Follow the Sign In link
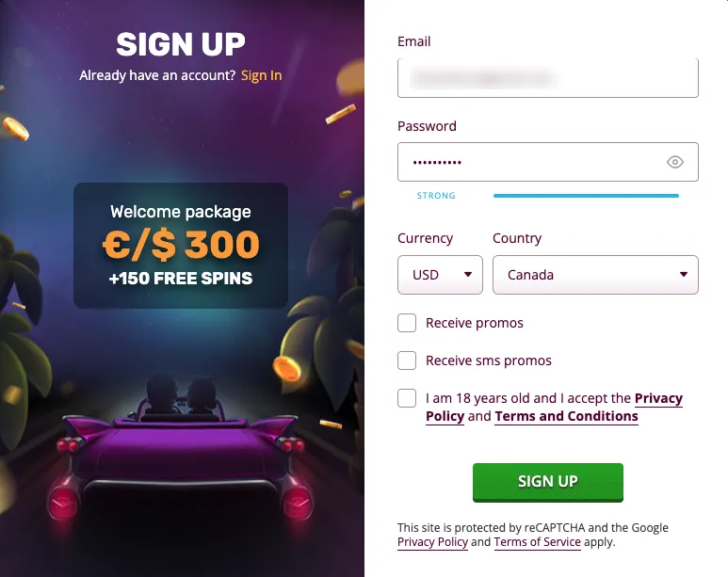The height and width of the screenshot is (577, 728). point(261,75)
